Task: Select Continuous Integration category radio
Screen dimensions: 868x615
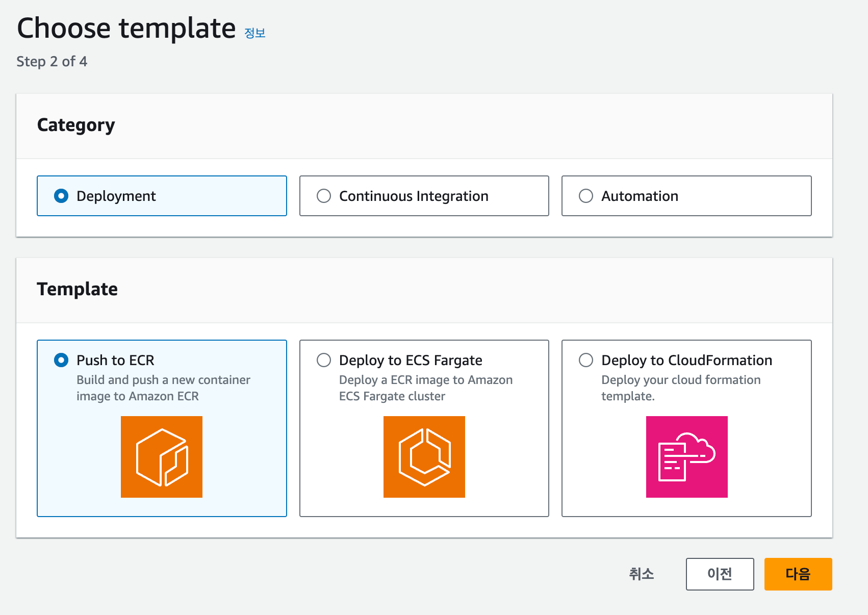Action: (324, 196)
